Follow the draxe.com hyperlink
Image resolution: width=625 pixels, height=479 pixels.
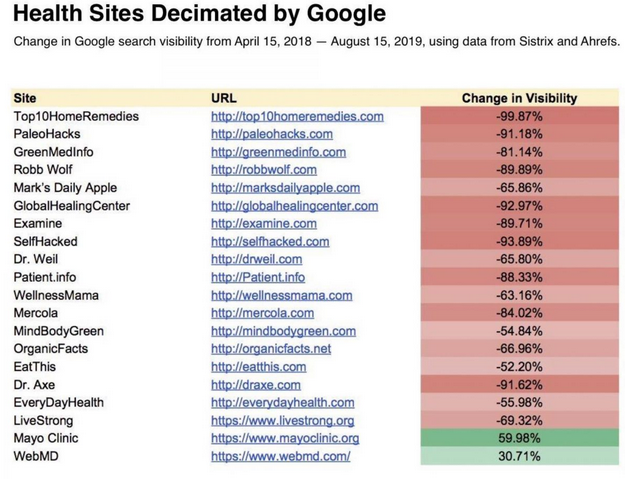pyautogui.click(x=256, y=385)
